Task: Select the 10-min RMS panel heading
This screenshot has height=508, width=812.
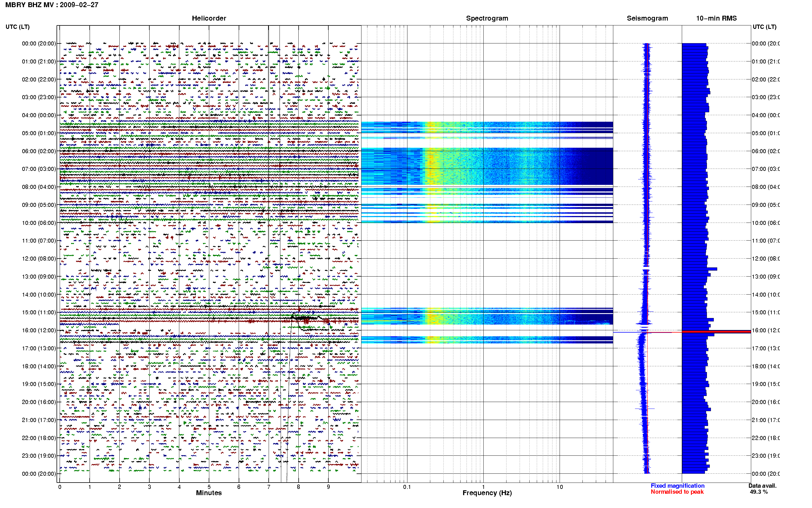Action: [x=716, y=18]
